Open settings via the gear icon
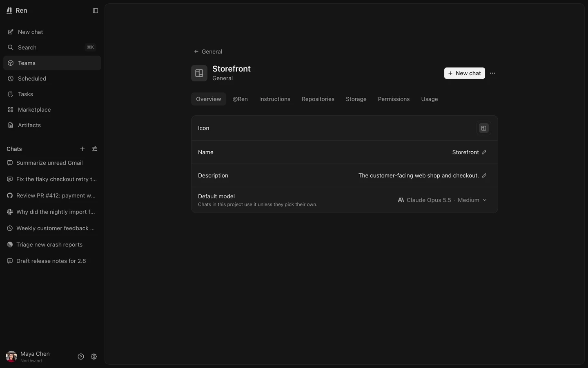588x368 pixels. coord(94,357)
